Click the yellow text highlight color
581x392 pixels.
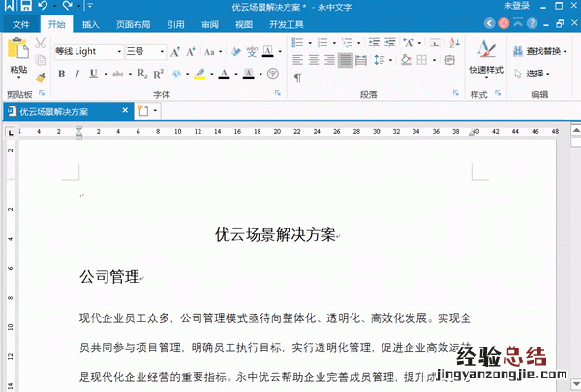198,74
